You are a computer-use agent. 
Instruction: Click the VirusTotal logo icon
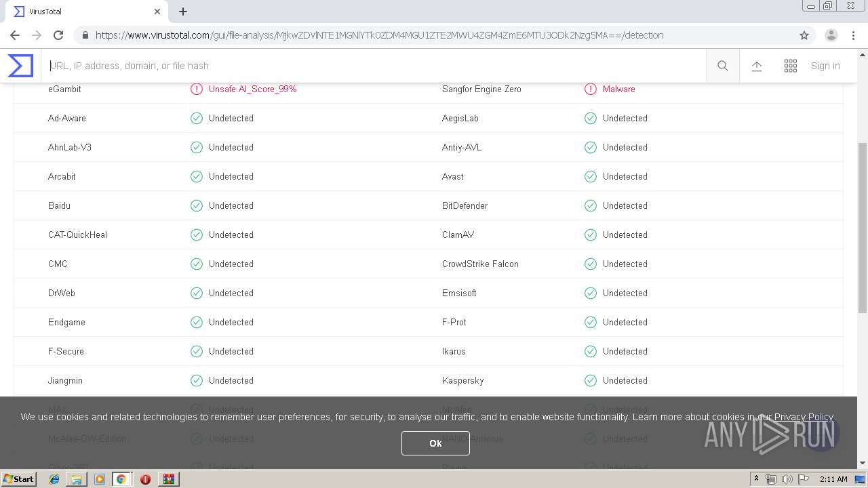pyautogui.click(x=20, y=66)
